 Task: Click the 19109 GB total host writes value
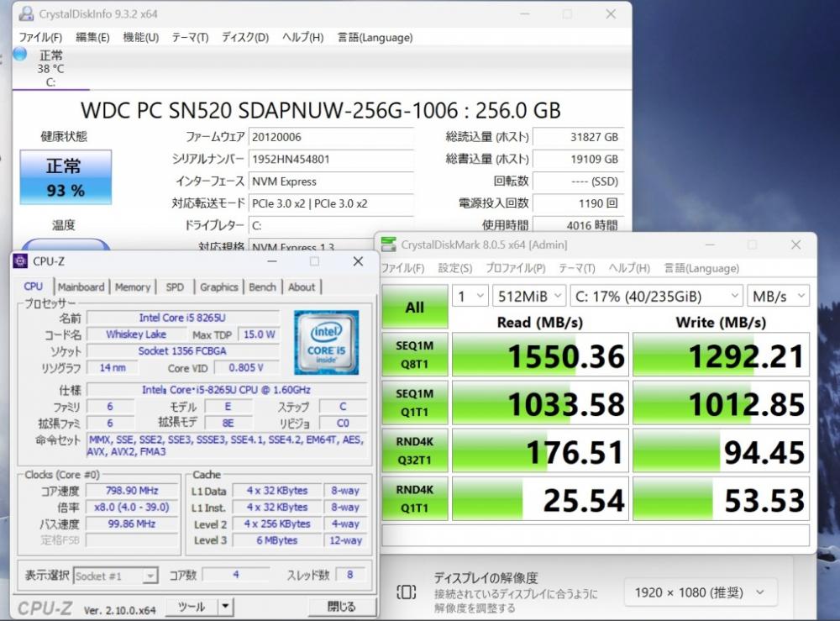click(x=578, y=159)
